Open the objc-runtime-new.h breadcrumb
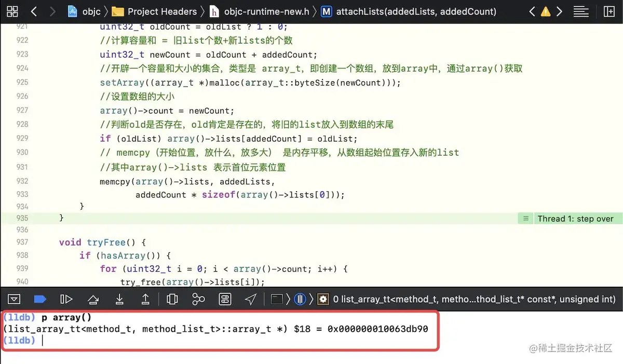The height and width of the screenshot is (364, 623). [x=266, y=11]
